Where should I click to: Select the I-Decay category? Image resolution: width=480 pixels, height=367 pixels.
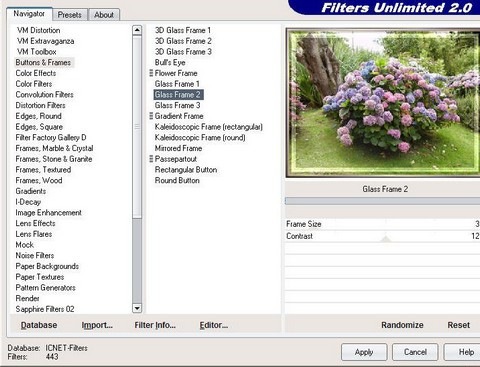[28, 202]
